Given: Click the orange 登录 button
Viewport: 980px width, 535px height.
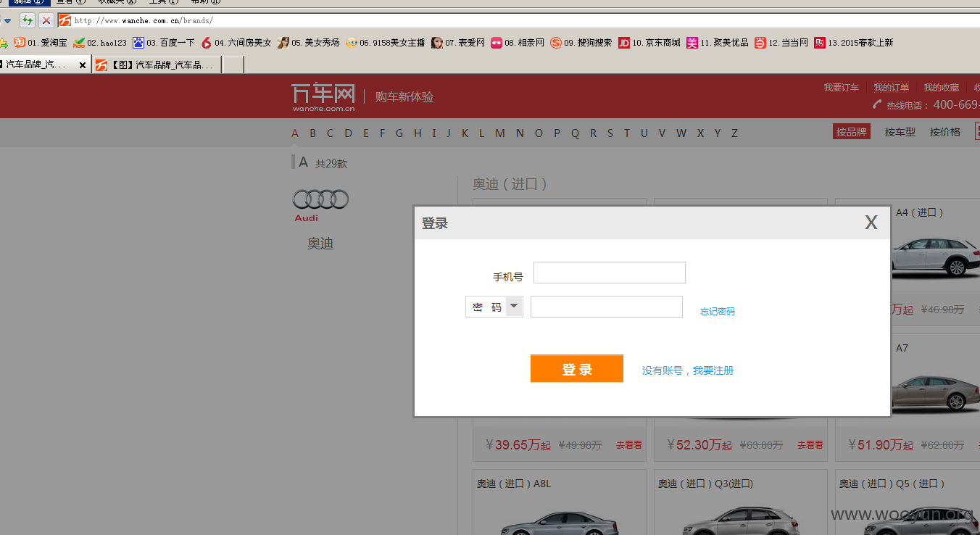Looking at the screenshot, I should point(577,368).
